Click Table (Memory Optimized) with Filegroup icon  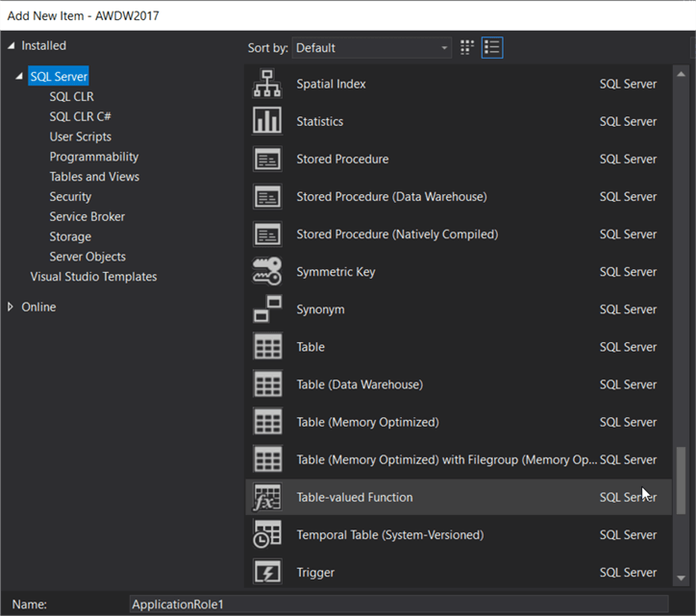coord(267,459)
